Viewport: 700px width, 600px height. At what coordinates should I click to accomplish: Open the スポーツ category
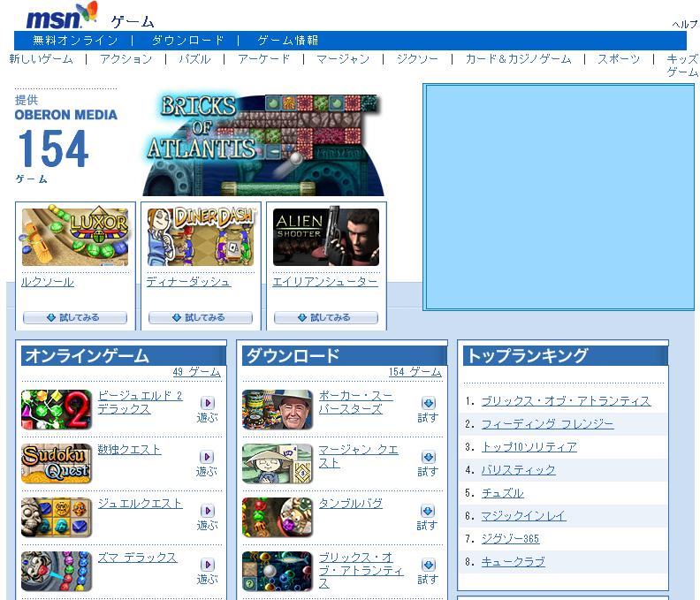[619, 59]
